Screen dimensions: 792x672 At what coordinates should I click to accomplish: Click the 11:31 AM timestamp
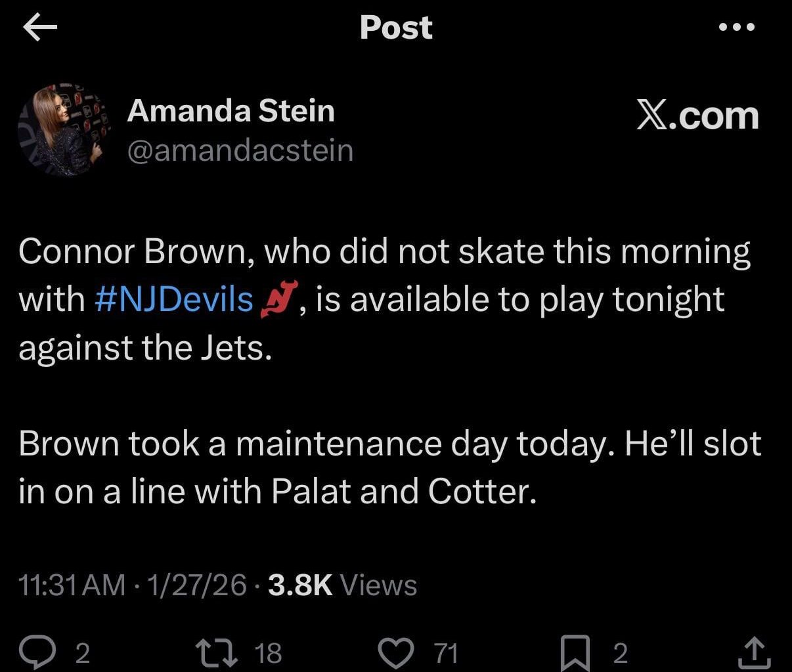click(68, 584)
